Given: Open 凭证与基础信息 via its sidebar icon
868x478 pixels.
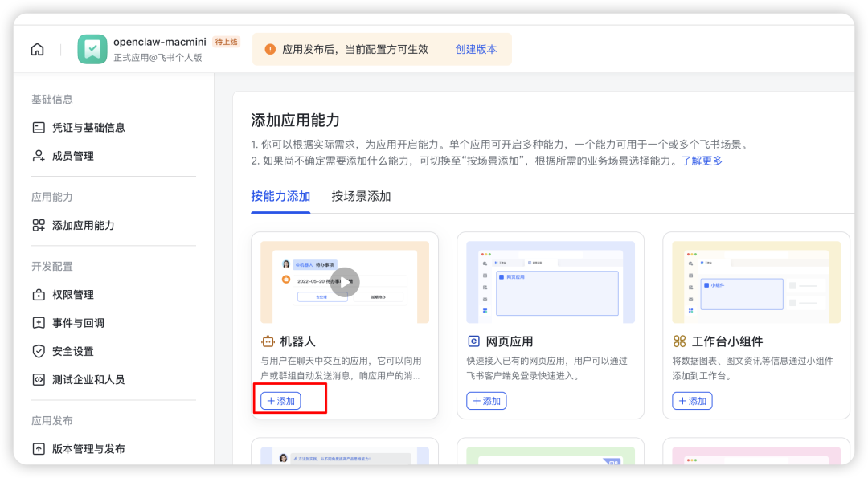Looking at the screenshot, I should click(37, 127).
